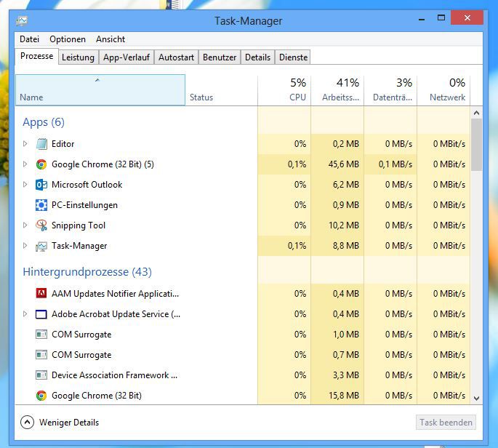Switch to the App-Verlauf tab
This screenshot has height=448, width=498.
pos(126,57)
